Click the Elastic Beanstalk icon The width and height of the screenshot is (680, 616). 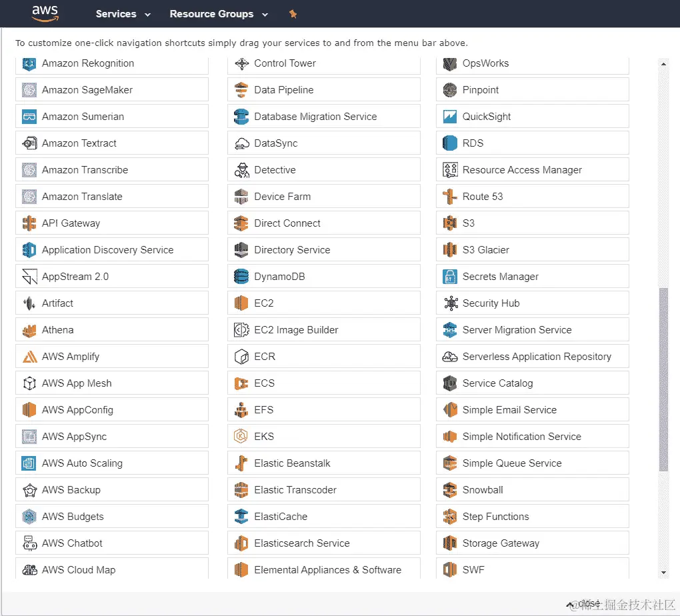click(241, 463)
